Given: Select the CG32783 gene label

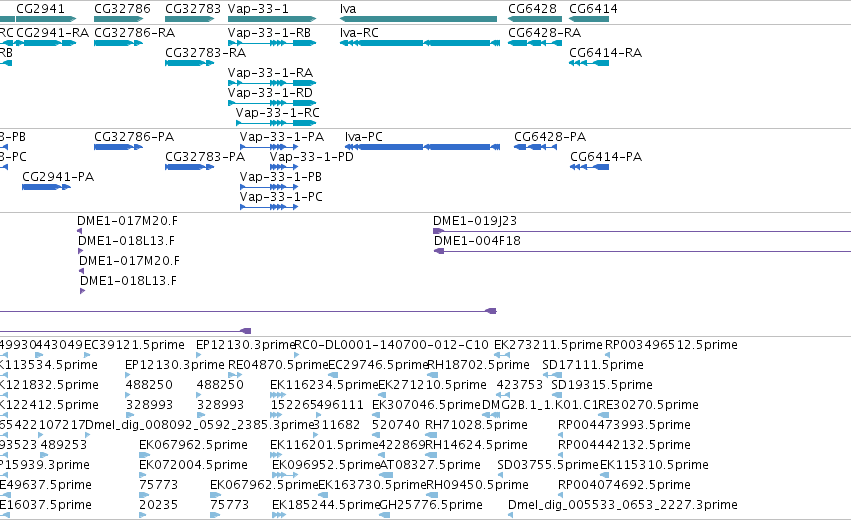Looking at the screenshot, I should click(x=193, y=9).
